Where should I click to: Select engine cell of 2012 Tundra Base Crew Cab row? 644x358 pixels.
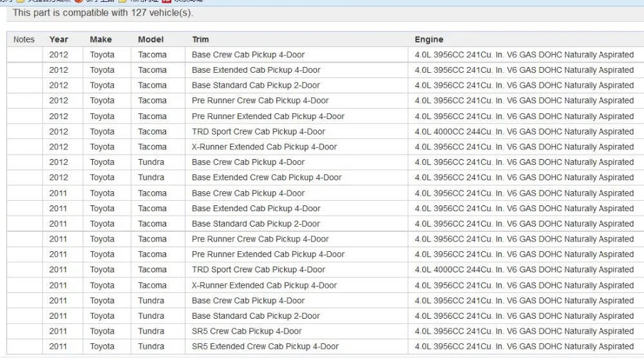[524, 162]
